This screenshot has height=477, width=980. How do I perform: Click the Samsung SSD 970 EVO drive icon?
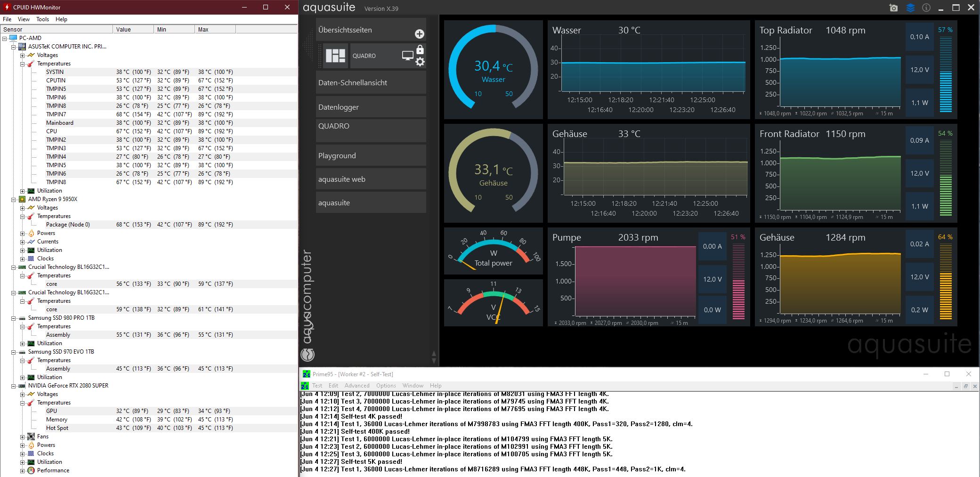[22, 352]
